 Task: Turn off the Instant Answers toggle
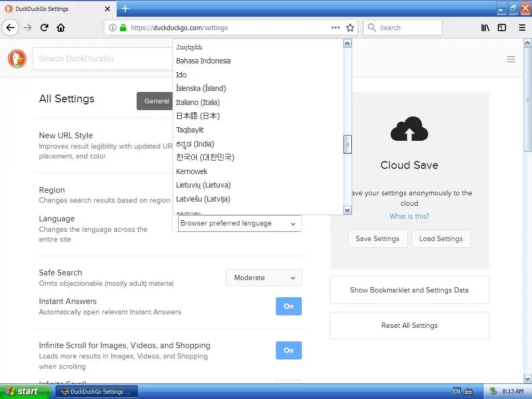(x=289, y=306)
